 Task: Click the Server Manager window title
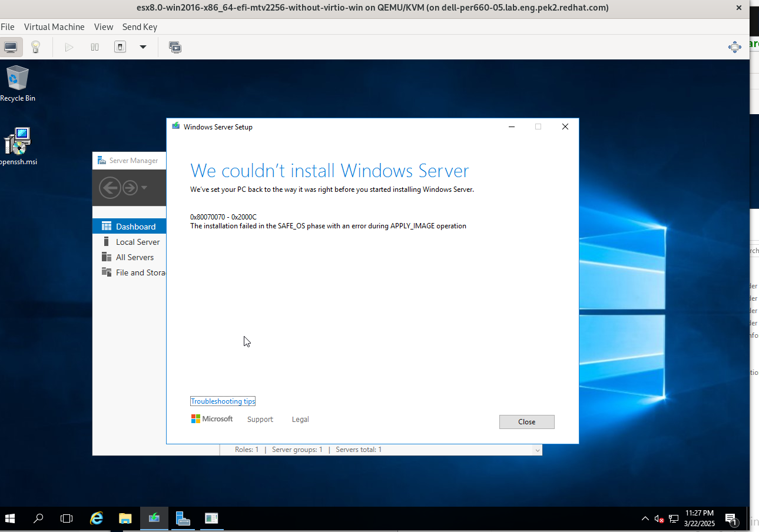[x=134, y=161]
